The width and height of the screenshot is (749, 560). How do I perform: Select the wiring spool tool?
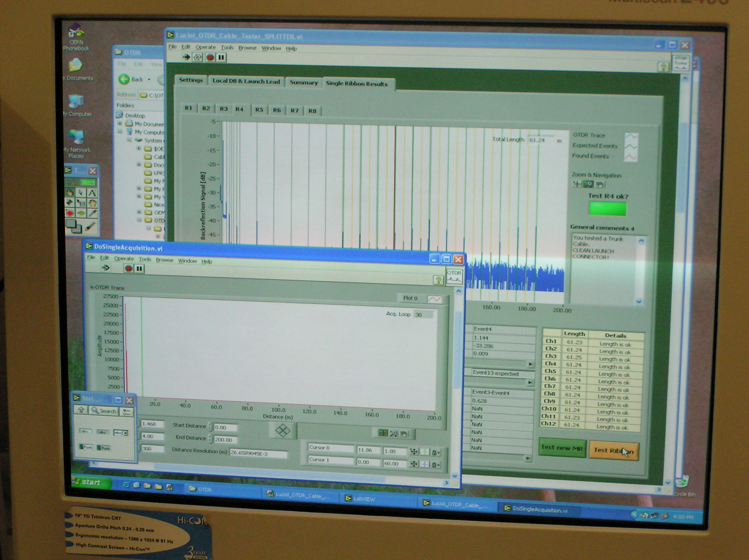point(70,203)
